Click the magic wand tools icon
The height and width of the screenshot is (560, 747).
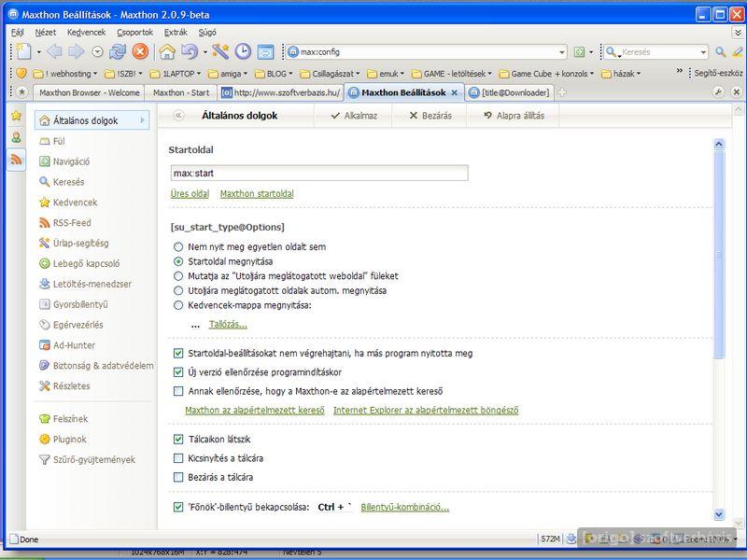220,51
